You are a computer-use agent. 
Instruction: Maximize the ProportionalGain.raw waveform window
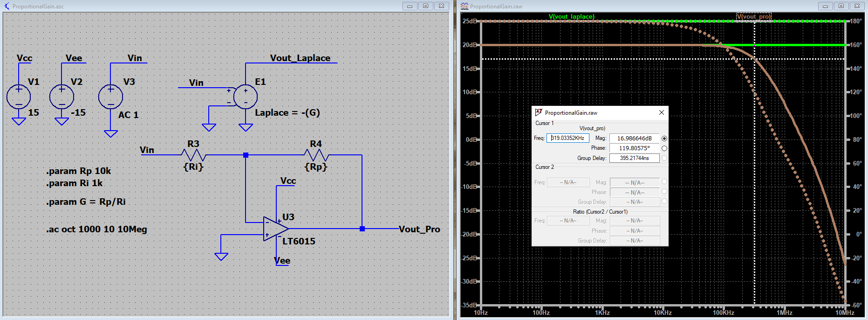pyautogui.click(x=841, y=6)
